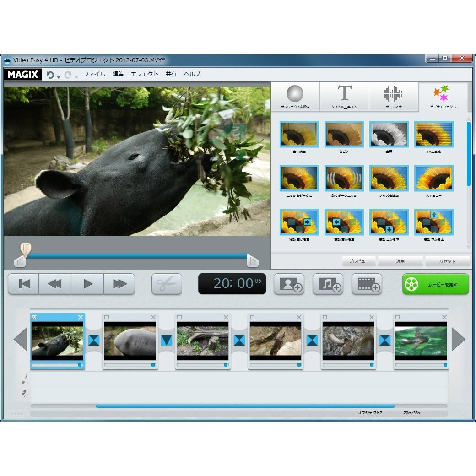Image resolution: width=476 pixels, height=476 pixels.
Task: Choose the 水平ミラー mirror effect
Action: [x=433, y=178]
